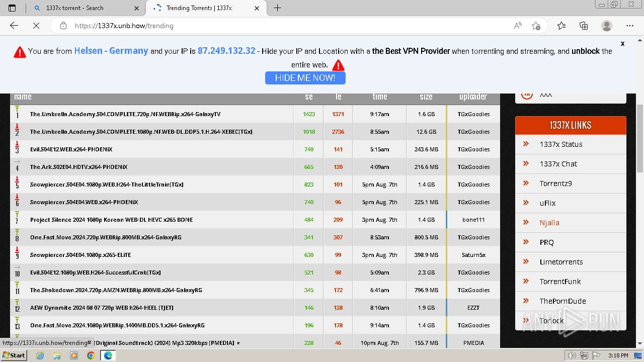Open PMEDIA uploader profile
Screen dimensions: 644x362
473,343
